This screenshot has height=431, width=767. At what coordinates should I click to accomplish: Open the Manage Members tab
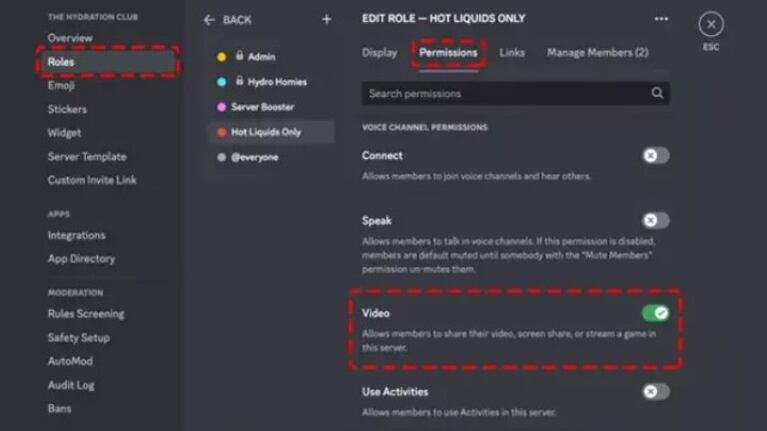597,52
